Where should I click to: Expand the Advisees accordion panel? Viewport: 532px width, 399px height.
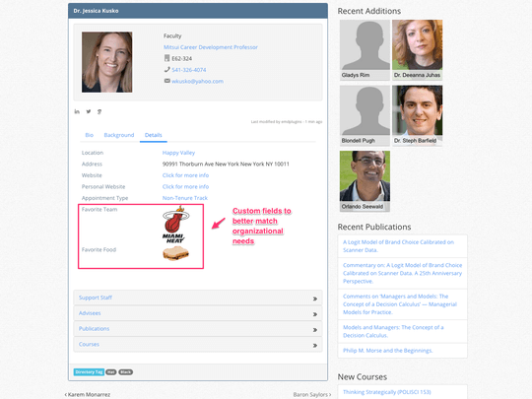click(x=198, y=313)
